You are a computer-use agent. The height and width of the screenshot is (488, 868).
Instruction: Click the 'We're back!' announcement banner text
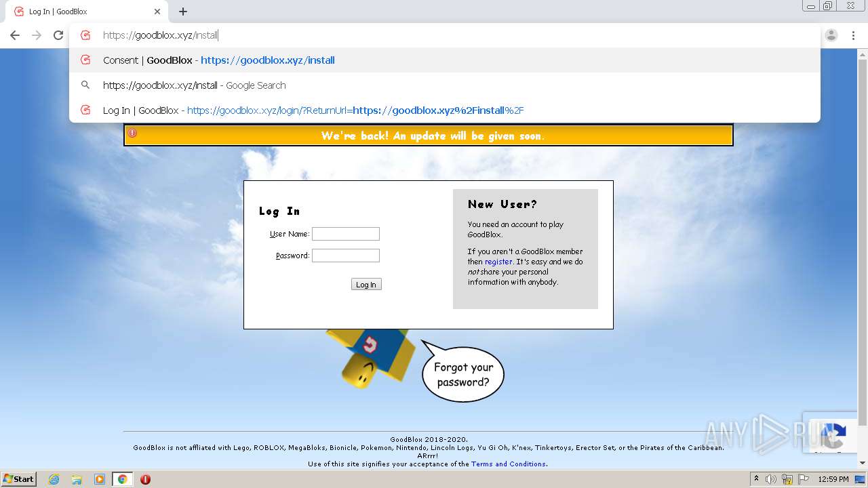[433, 136]
